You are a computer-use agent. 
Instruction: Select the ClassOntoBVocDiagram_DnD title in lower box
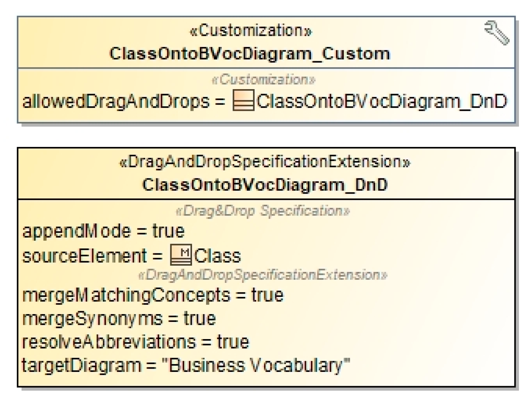click(265, 185)
